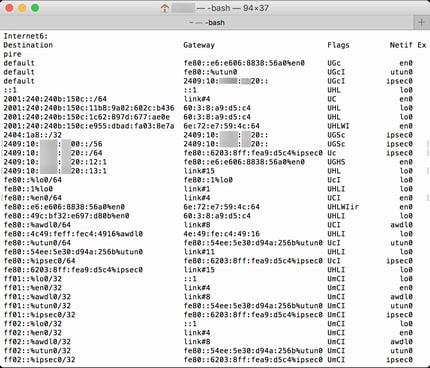The image size is (430, 368).
Task: Click the "Flags" column header
Action: (338, 45)
